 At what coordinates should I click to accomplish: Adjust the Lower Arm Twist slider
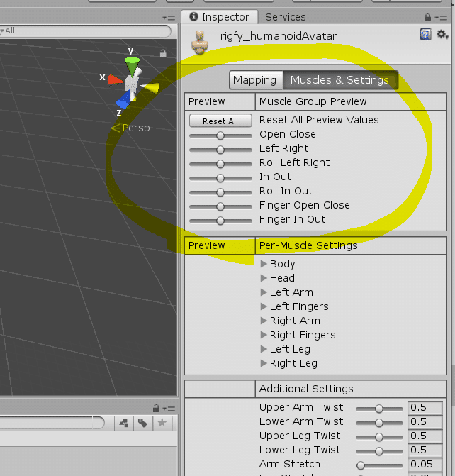pos(379,423)
